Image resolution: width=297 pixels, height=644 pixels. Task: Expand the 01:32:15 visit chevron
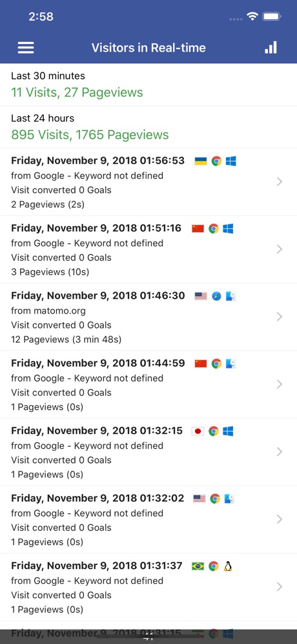point(280,452)
